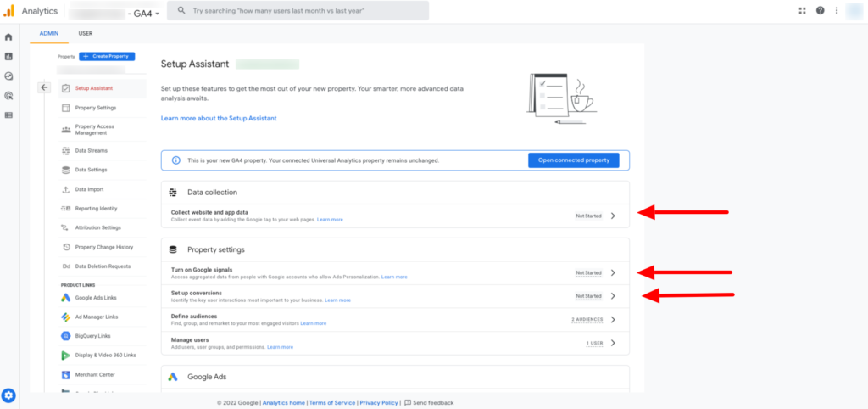
Task: Open the Explore icon in left rail
Action: coord(8,76)
